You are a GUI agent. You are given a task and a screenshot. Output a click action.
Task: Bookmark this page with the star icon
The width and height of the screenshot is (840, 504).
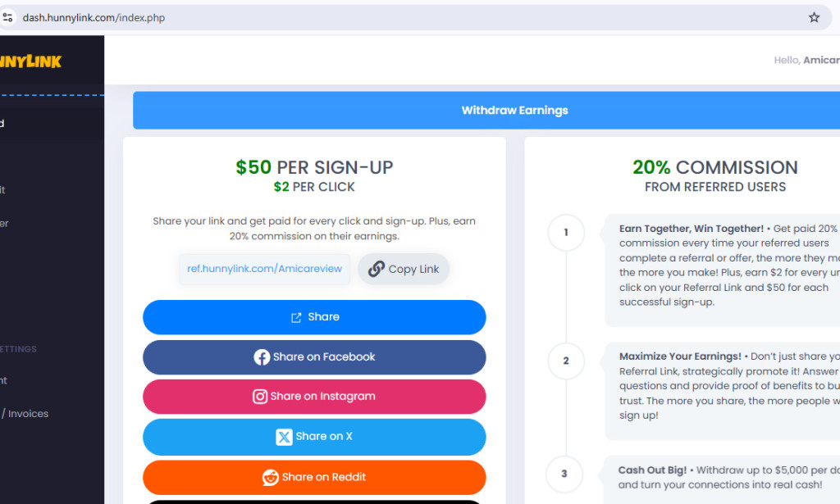pyautogui.click(x=814, y=17)
